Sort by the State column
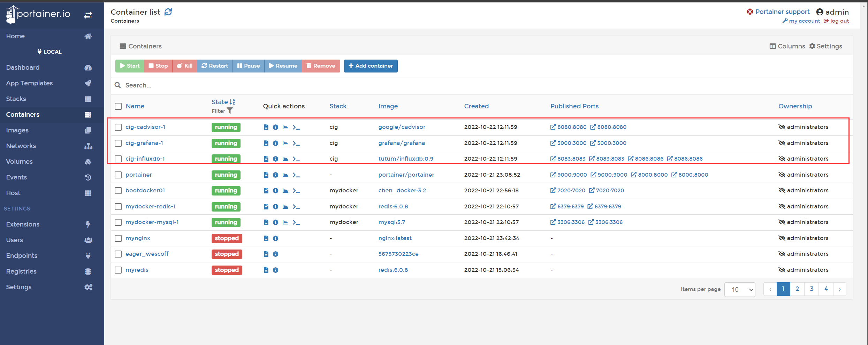 point(223,102)
